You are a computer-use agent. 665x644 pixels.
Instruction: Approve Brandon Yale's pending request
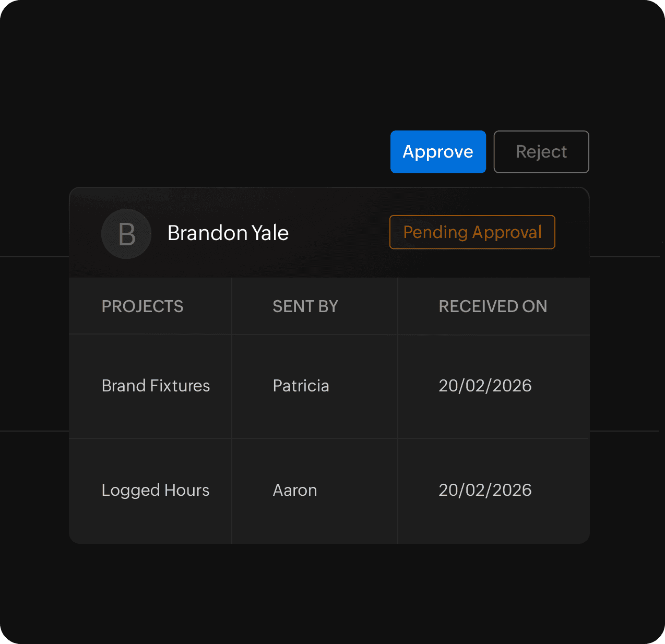(x=438, y=152)
